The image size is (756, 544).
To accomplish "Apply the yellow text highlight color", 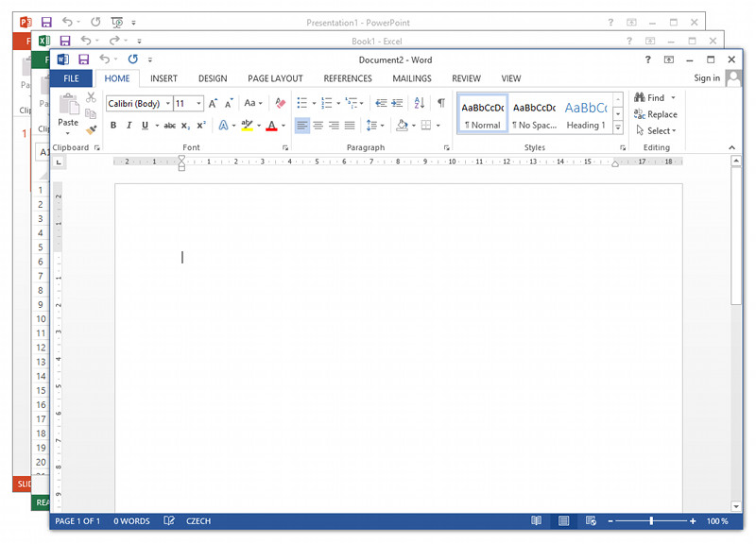I will [x=247, y=126].
